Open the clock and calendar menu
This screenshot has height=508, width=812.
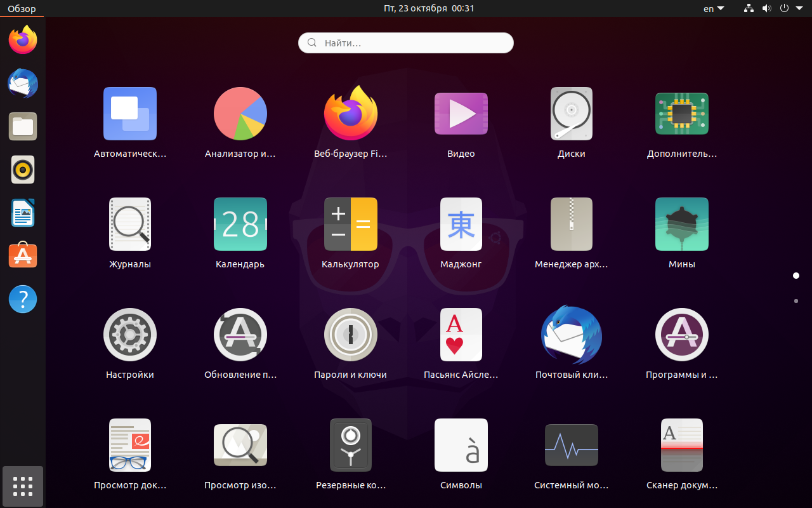point(429,8)
